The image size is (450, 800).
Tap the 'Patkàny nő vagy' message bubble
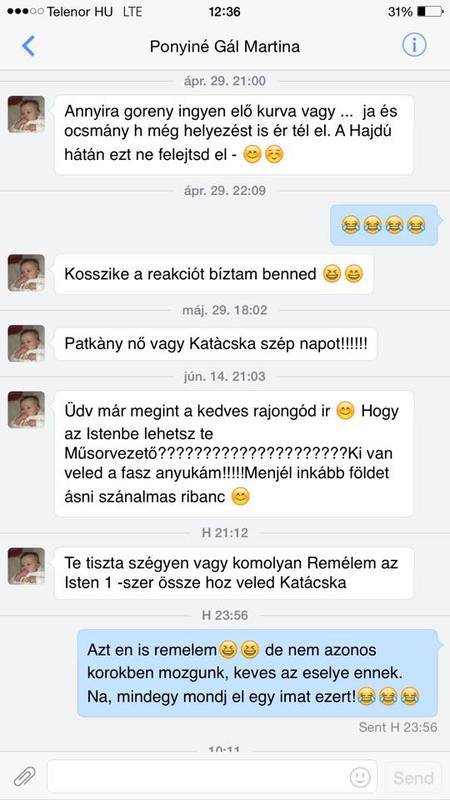pos(215,343)
